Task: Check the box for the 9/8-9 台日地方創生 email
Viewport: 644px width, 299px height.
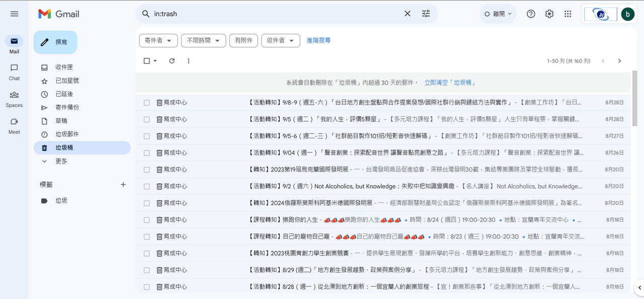Action: coord(147,103)
